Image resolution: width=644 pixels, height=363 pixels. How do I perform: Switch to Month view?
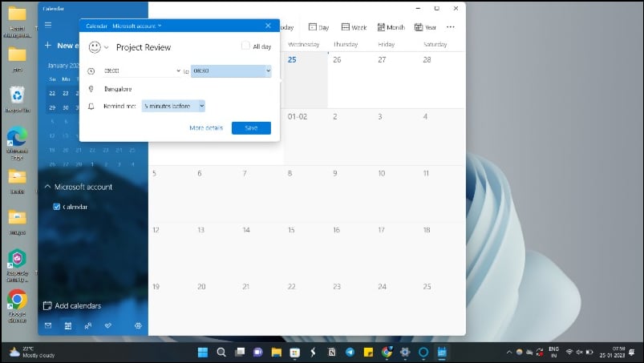(391, 27)
